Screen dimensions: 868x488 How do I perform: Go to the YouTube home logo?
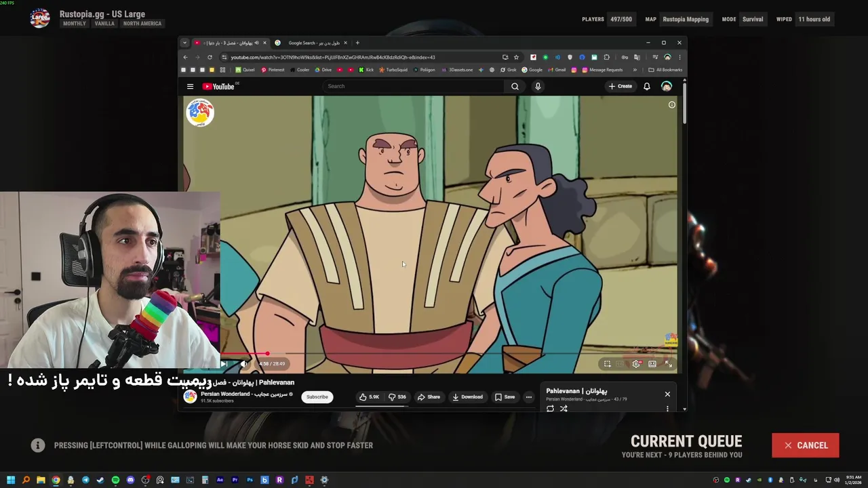(x=219, y=86)
